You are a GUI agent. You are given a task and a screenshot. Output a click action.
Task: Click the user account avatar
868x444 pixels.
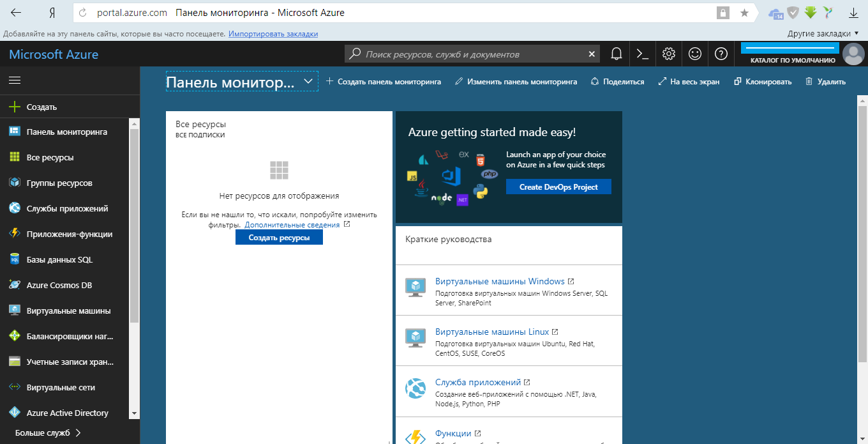tap(853, 54)
